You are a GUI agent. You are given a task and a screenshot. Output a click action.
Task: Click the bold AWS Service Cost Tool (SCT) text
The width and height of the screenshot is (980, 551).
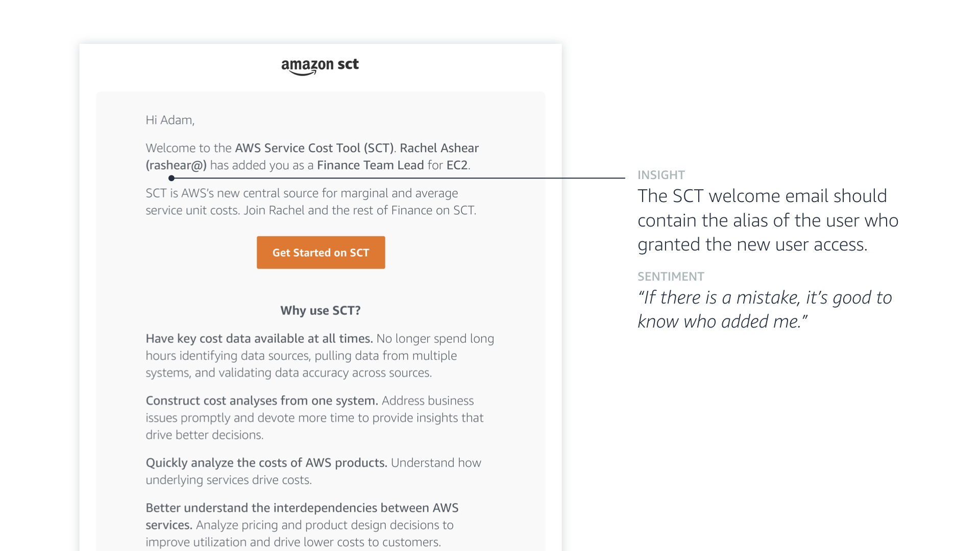[x=314, y=148]
